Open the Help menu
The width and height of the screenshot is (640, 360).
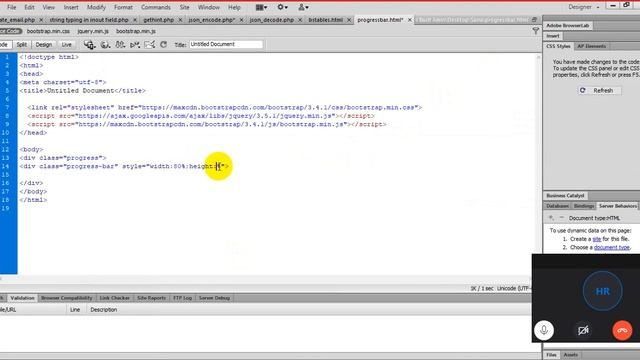234,7
